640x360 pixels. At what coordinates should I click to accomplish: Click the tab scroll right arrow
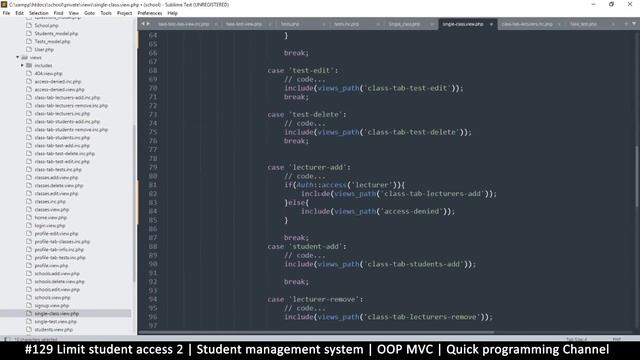[x=148, y=24]
